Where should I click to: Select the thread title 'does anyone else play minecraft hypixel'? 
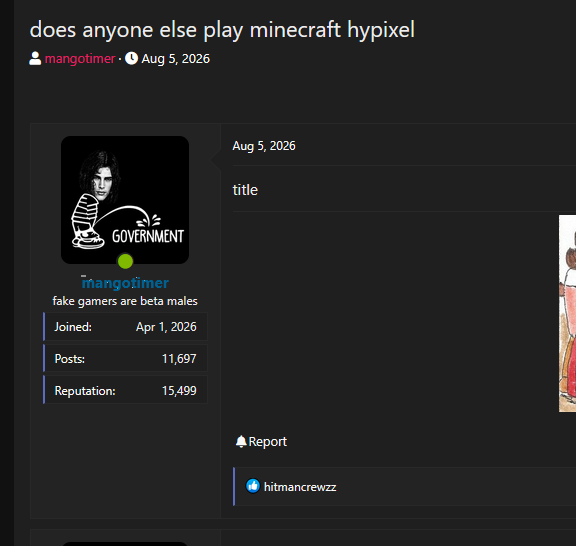(x=222, y=29)
